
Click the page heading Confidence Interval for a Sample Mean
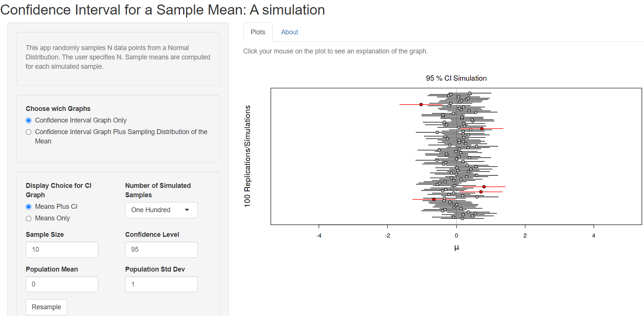click(163, 10)
